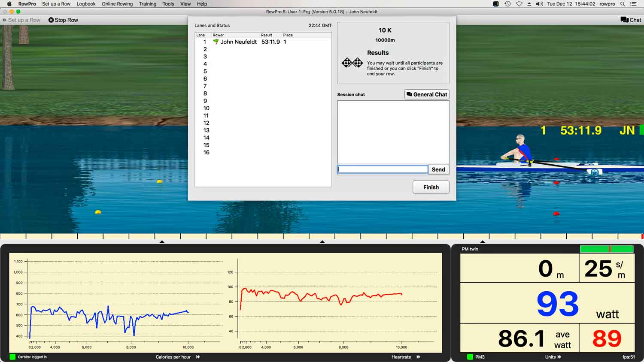The width and height of the screenshot is (644, 362).
Task: Open the Logbook menu
Action: [x=86, y=4]
